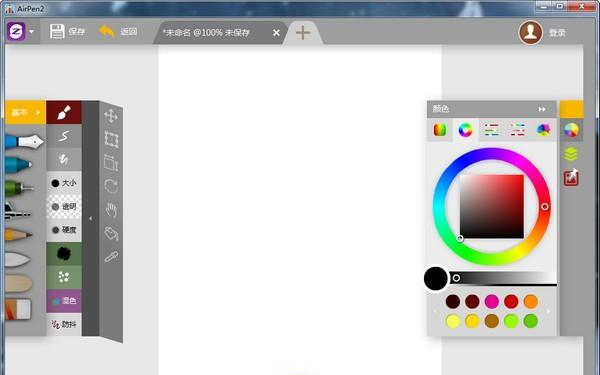Viewport: 600px width, 375px height.
Task: Open the 大小 brush size setting
Action: (64, 183)
